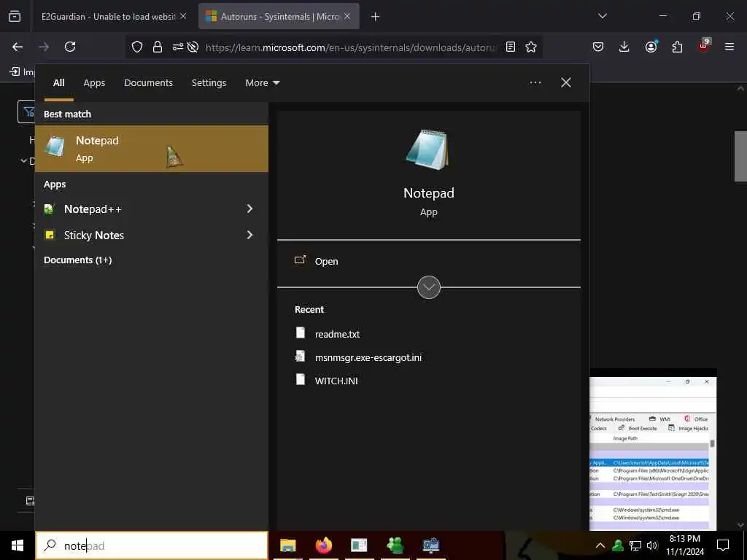Image resolution: width=747 pixels, height=560 pixels.
Task: Click msnmsgr.exe-escargot.ini file icon
Action: (300, 356)
